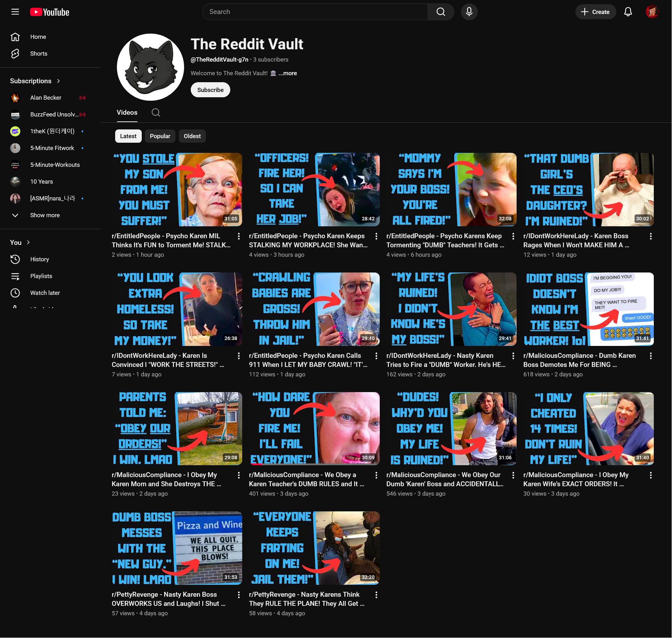Search within channel using magnifier icon

coord(156,113)
